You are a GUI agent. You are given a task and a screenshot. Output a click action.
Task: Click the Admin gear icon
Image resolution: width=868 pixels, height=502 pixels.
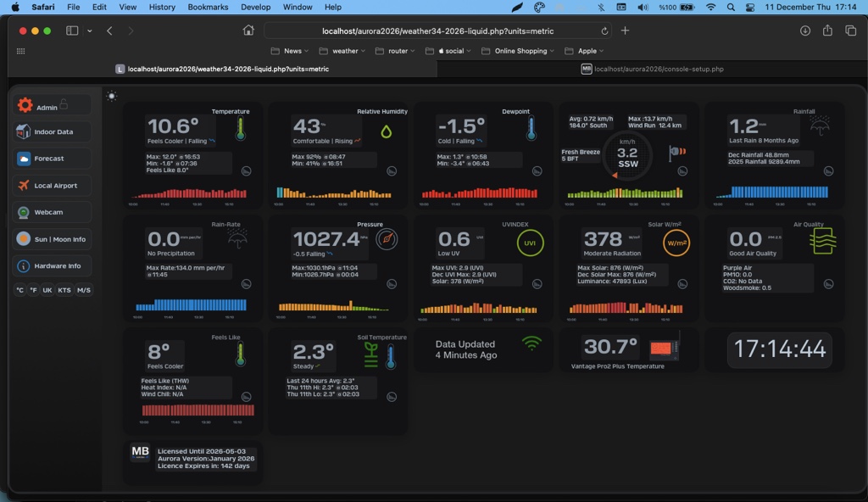pyautogui.click(x=25, y=105)
